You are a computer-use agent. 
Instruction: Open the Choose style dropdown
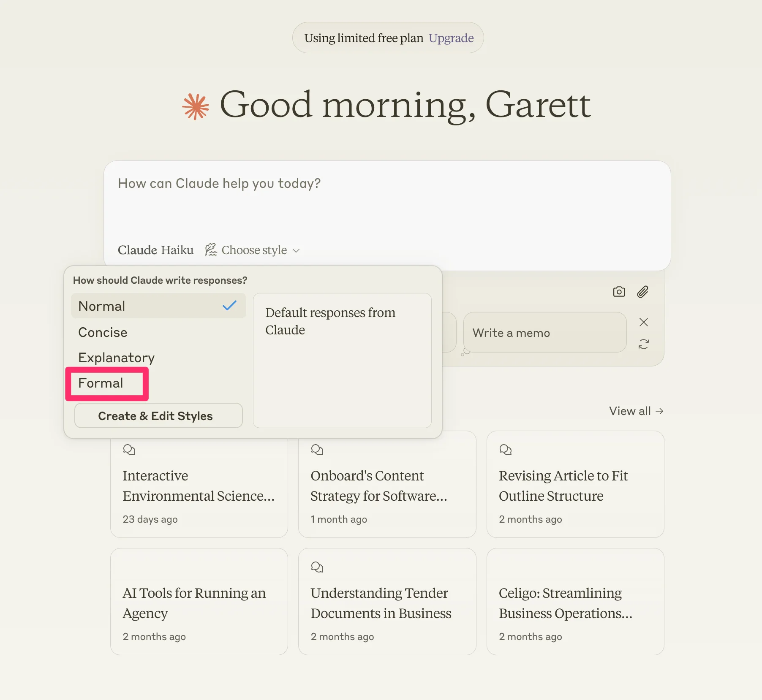253,250
